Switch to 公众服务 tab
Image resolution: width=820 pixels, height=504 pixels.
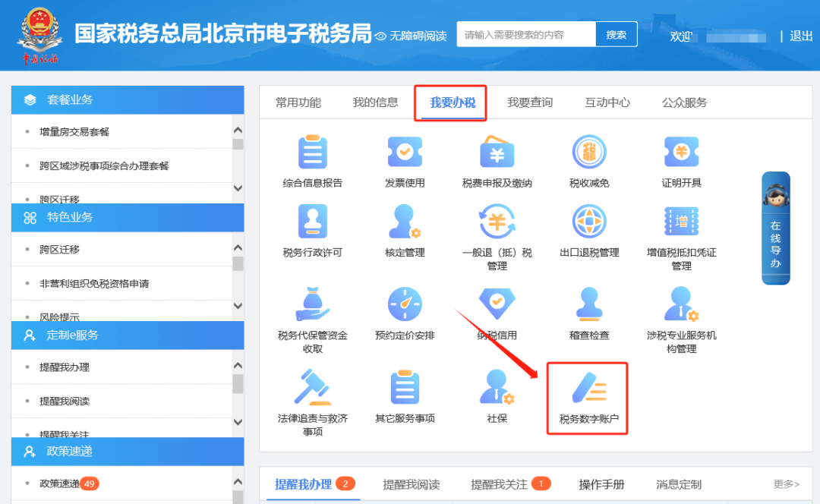coord(685,102)
